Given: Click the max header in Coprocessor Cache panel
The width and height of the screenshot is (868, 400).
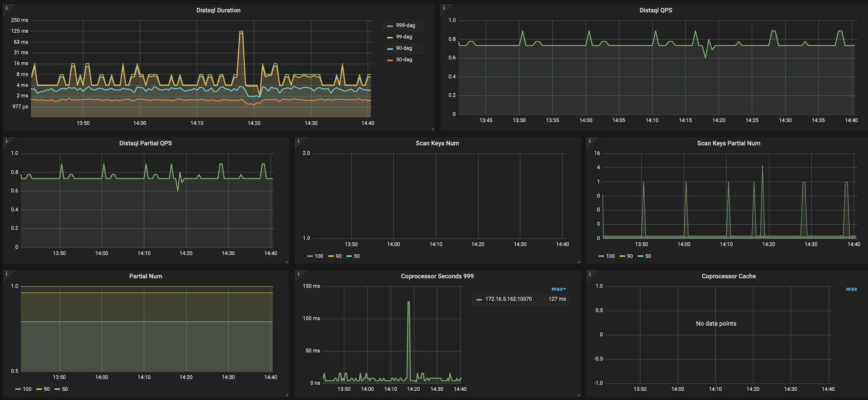Looking at the screenshot, I should click(x=851, y=289).
